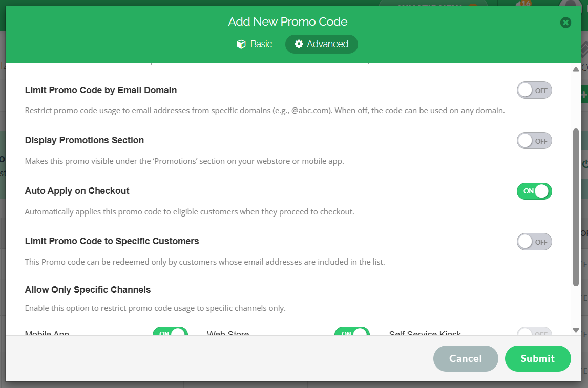Click the green plus icon at right edge
Viewport: 588px width, 388px height.
click(x=584, y=95)
